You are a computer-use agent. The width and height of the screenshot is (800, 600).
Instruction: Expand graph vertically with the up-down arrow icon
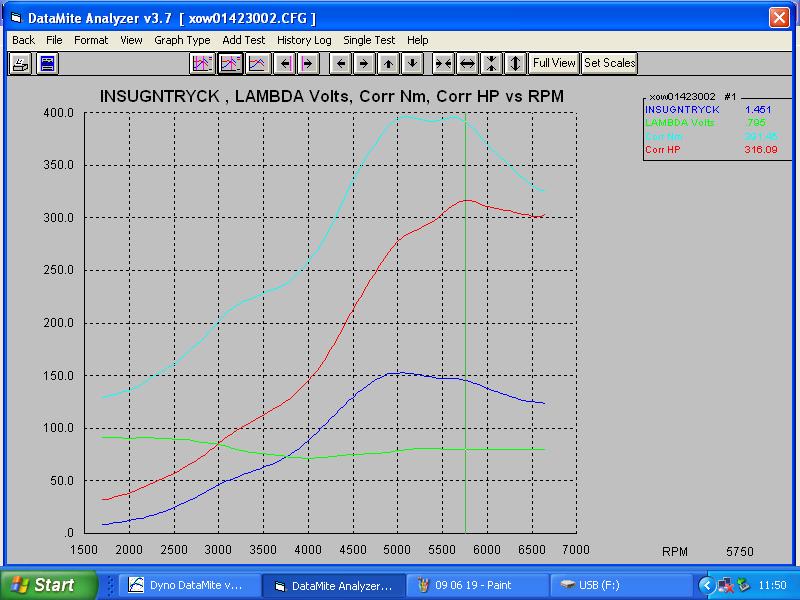(x=515, y=63)
